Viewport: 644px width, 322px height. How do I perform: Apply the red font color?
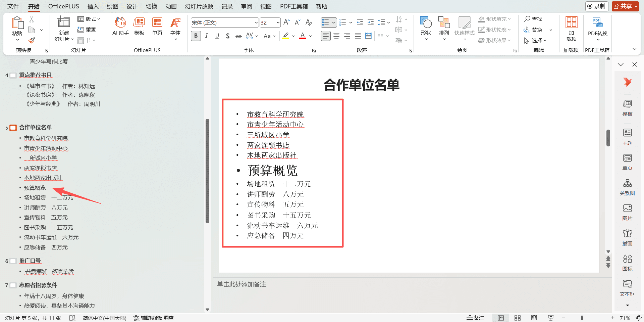303,36
